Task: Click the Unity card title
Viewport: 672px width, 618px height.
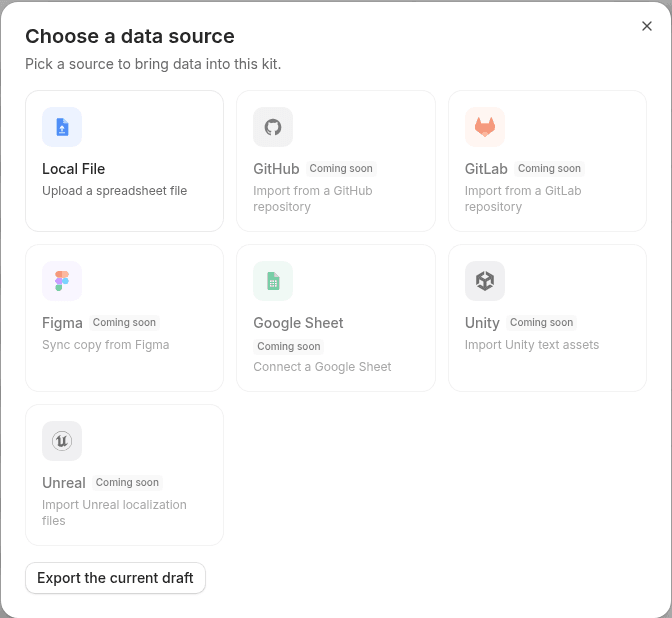Action: 482,323
